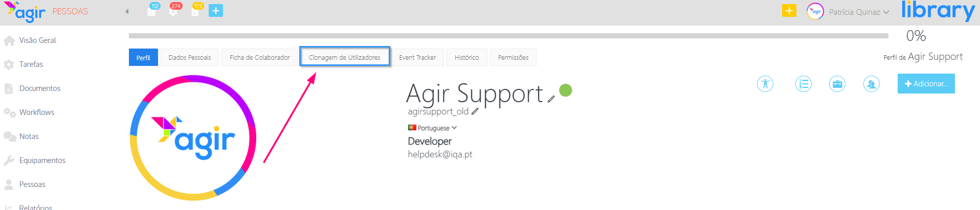
Task: Click the Agir Support profile picture
Action: (x=193, y=138)
